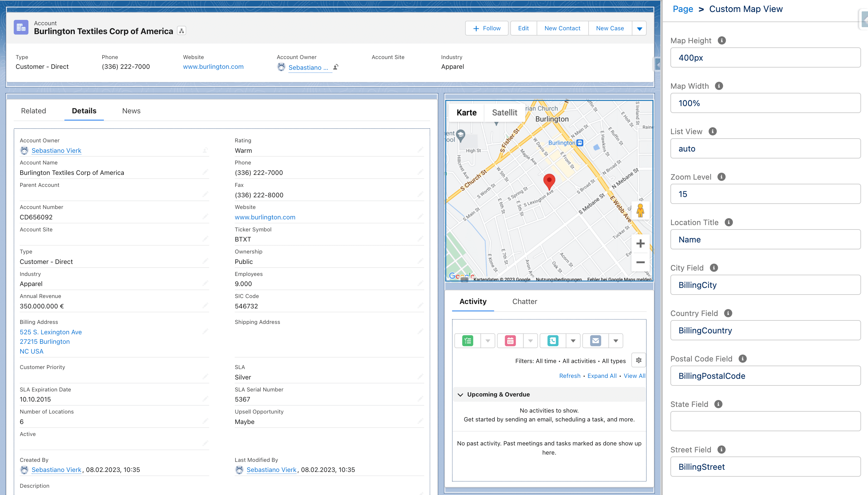Screen dimensions: 868x495
Task: Click the change owner icon beside Sebastiano
Action: 336,67
